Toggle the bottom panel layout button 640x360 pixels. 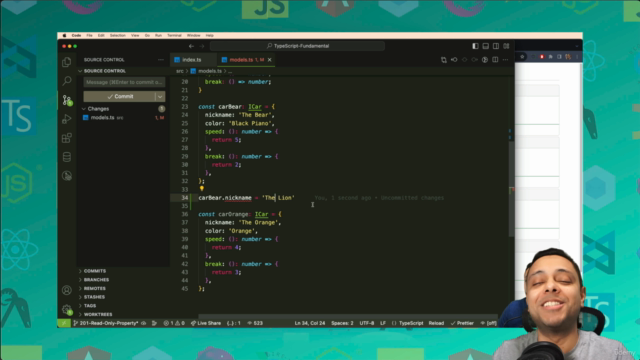coord(486,46)
